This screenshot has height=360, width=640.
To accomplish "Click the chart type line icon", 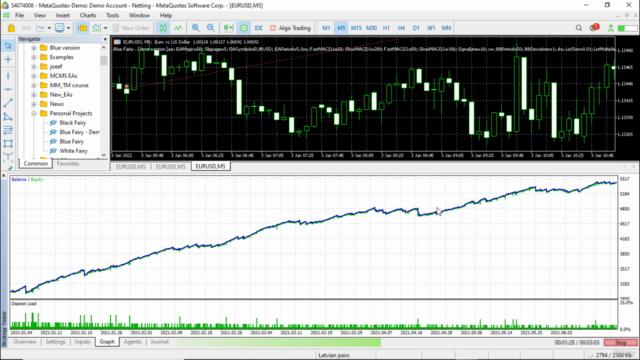I will pos(40,28).
